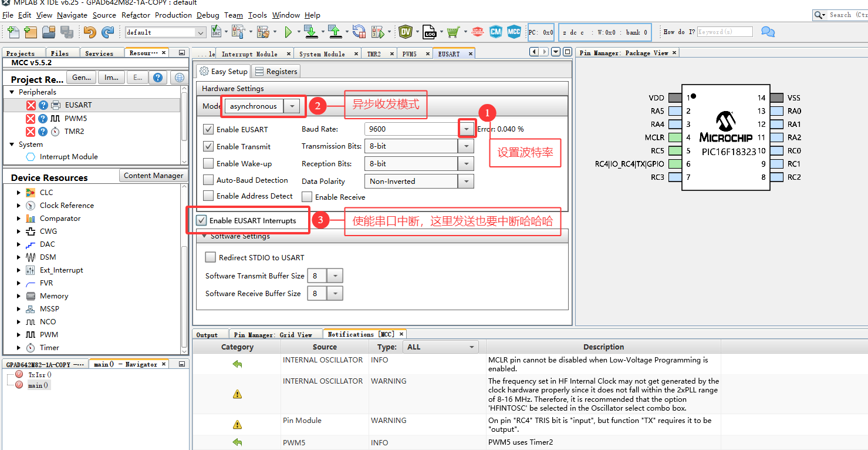The height and width of the screenshot is (450, 868).
Task: Click Make and Program Device icon
Action: 311,32
